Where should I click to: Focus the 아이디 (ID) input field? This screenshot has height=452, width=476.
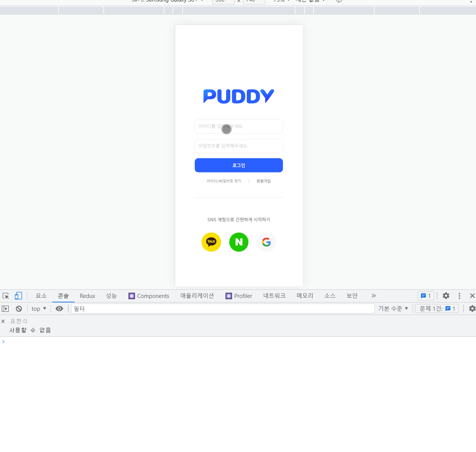(x=239, y=127)
